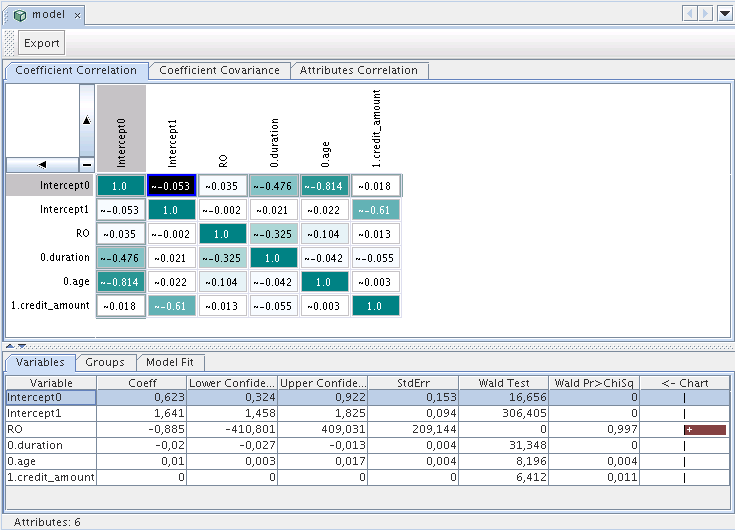Viewport: 735px width, 530px height.
Task: Click the highlighted ~-0.053 cell in Intercept0 row
Action: (171, 186)
